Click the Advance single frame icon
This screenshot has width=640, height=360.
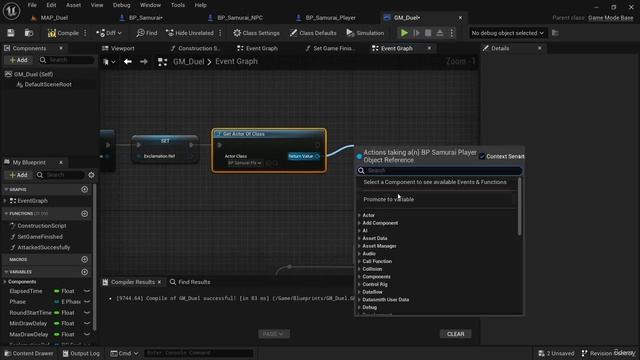tap(416, 33)
